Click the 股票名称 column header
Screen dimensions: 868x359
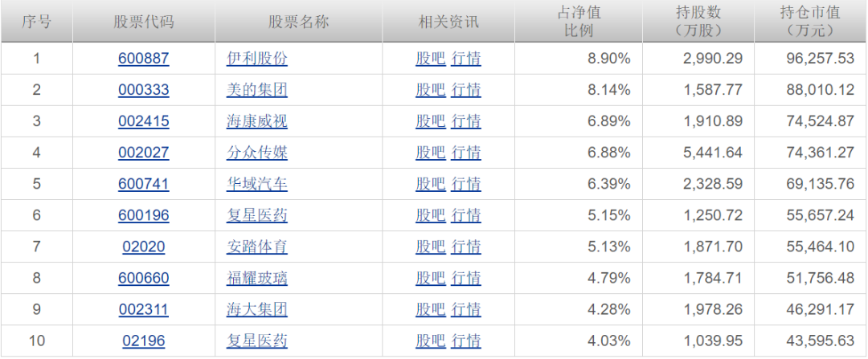click(x=298, y=22)
